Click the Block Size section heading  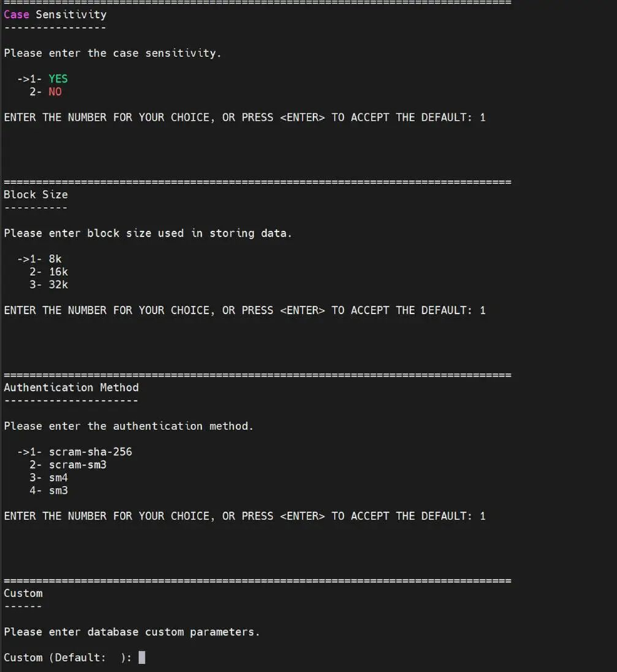click(36, 195)
